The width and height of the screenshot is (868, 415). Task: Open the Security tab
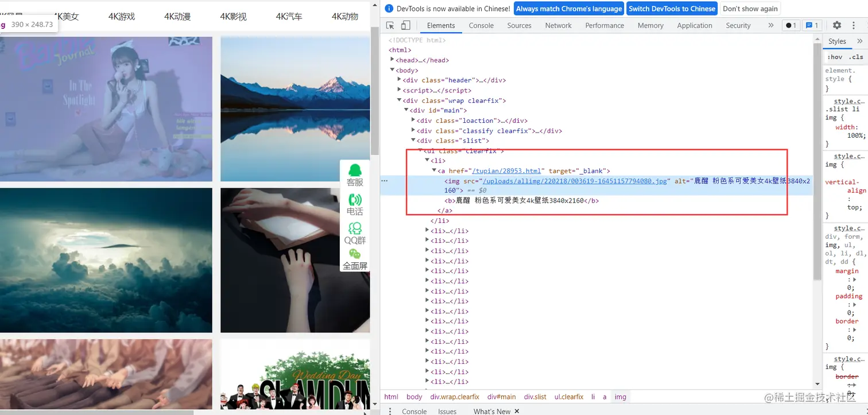coord(738,25)
